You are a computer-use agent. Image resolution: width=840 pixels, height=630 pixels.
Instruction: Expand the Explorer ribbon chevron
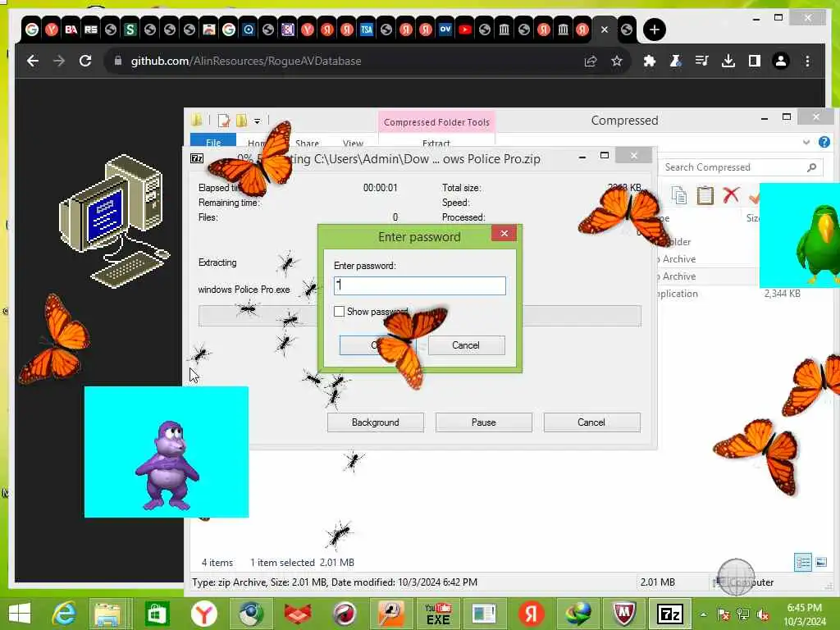tap(806, 142)
